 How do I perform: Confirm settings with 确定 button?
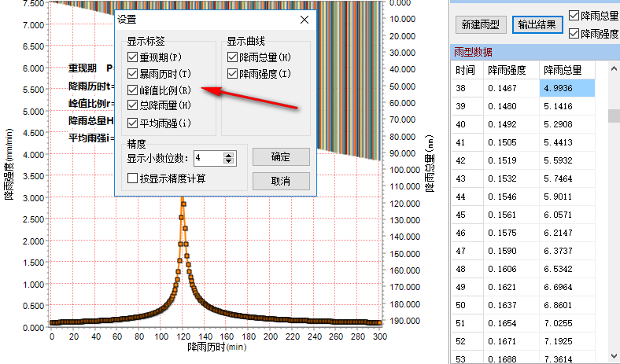[x=280, y=157]
